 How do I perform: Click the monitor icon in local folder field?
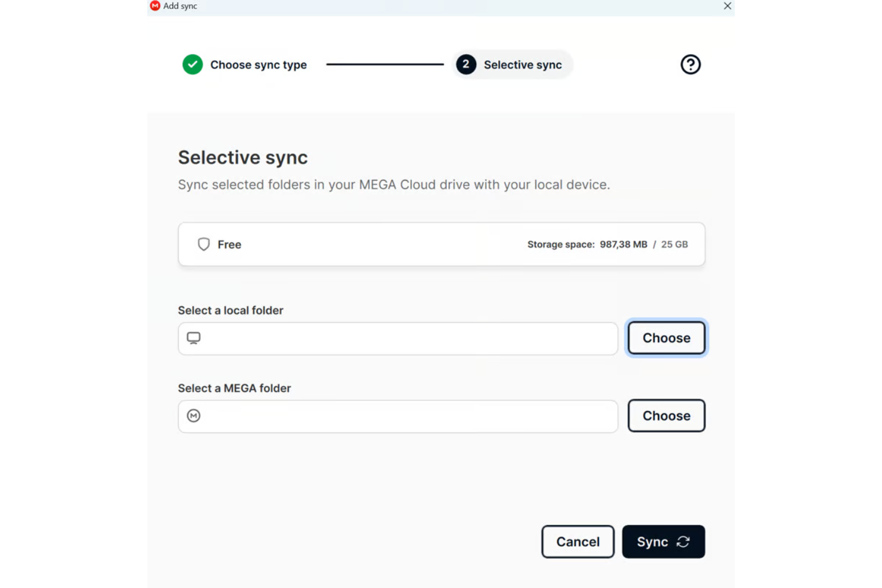193,338
